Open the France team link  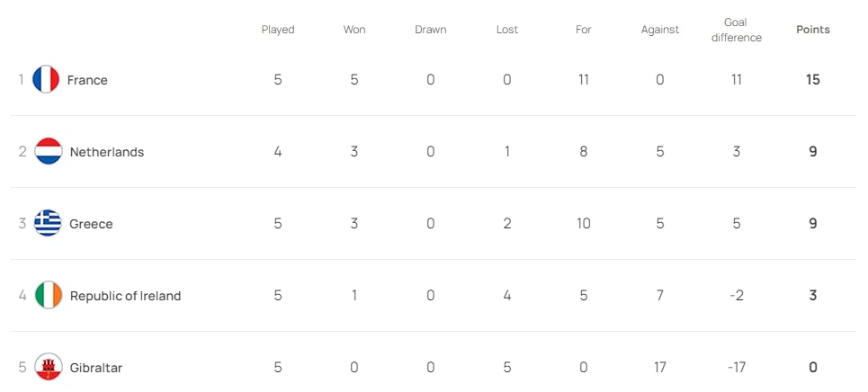coord(87,80)
